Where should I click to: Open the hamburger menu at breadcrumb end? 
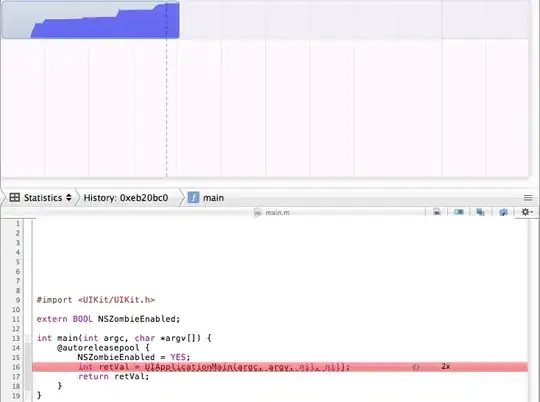click(x=528, y=198)
